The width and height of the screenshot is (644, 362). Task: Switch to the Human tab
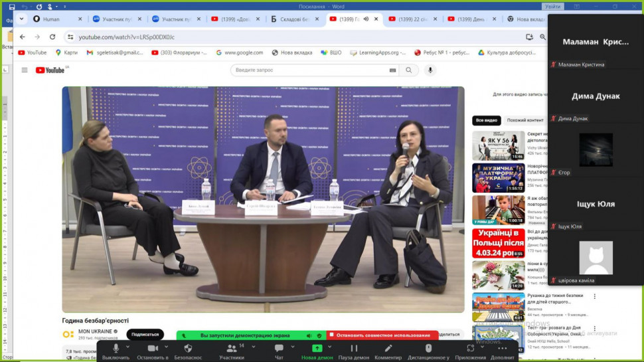click(51, 19)
